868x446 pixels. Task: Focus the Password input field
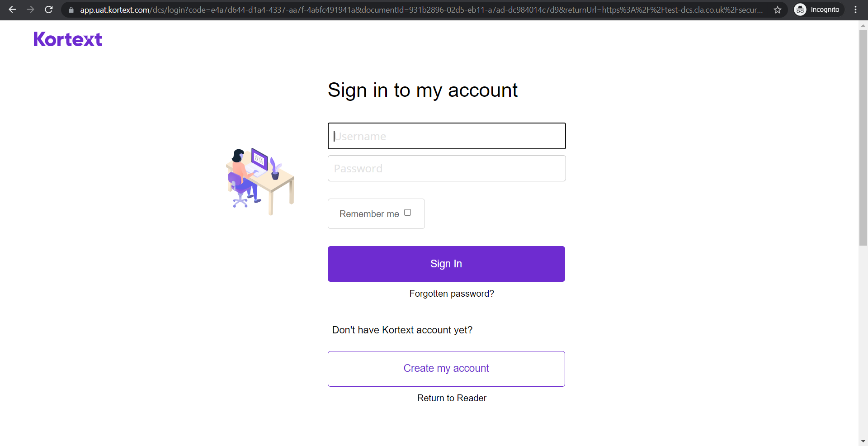point(447,168)
